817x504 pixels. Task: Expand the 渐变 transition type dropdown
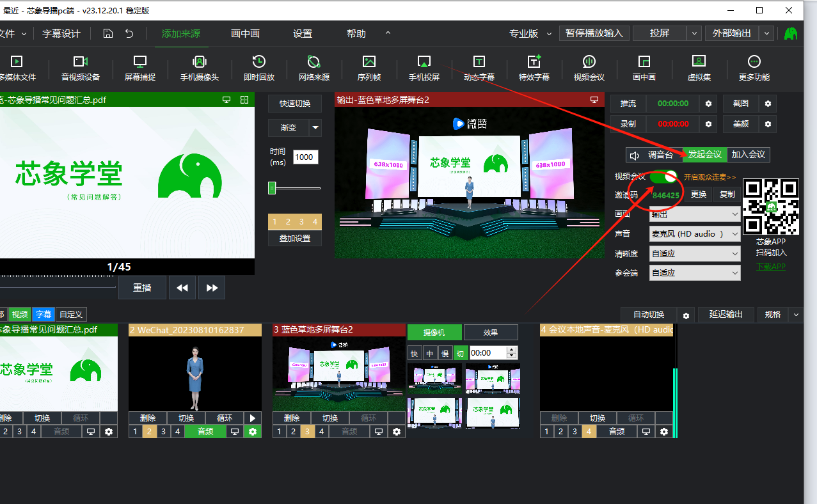tap(315, 128)
